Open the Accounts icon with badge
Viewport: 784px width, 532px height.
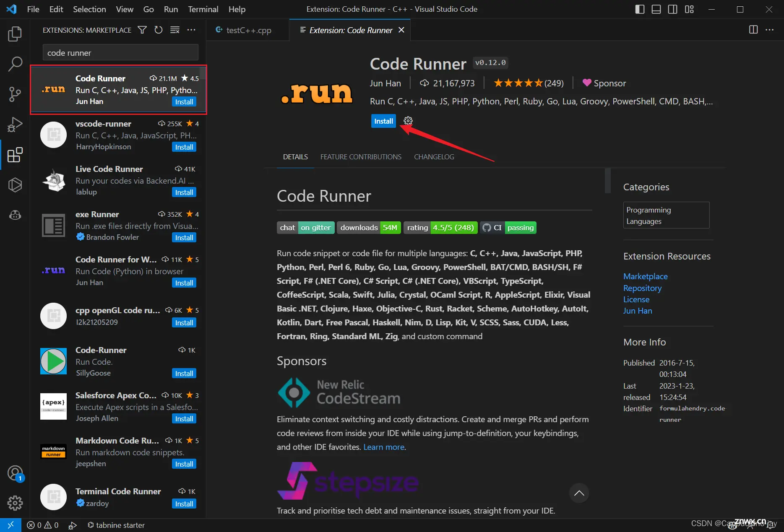tap(15, 473)
